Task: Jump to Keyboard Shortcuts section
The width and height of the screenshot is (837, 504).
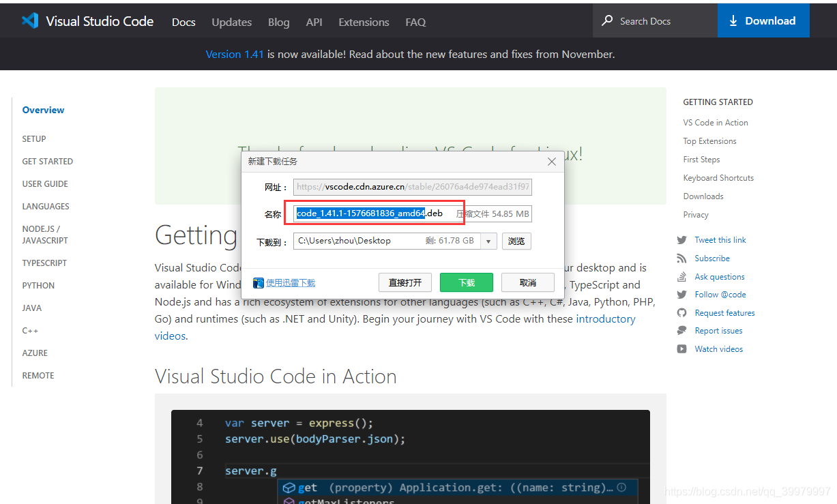Action: (718, 178)
